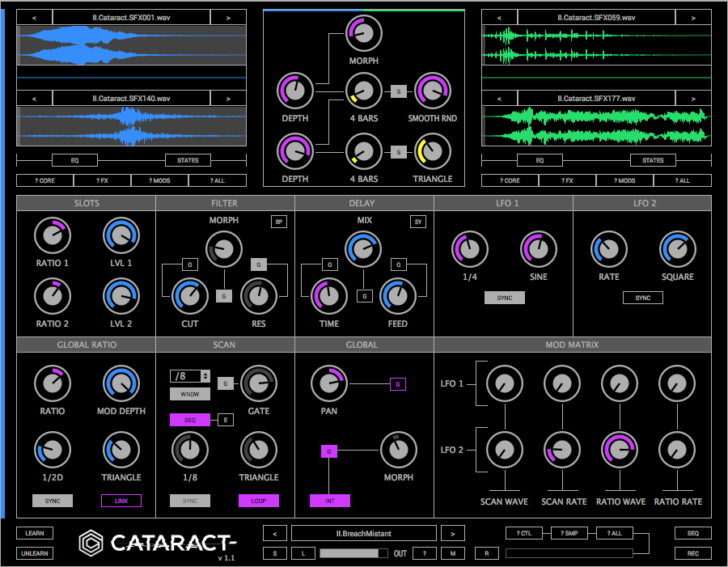
Task: Toggle the LOOP button in the Scan section
Action: [x=259, y=501]
